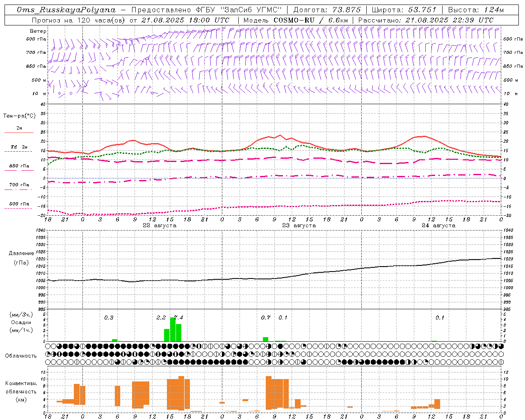
Task: Select the 22 августа date label
Action: pos(160,226)
